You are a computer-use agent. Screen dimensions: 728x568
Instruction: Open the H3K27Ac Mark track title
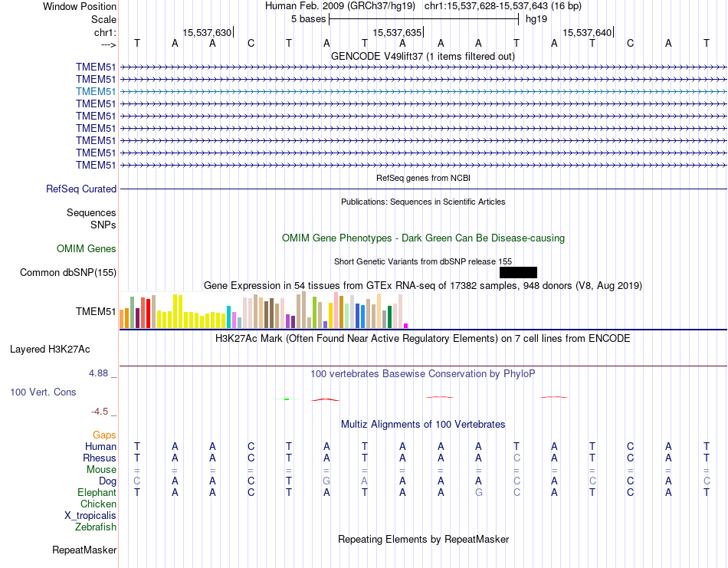click(423, 338)
